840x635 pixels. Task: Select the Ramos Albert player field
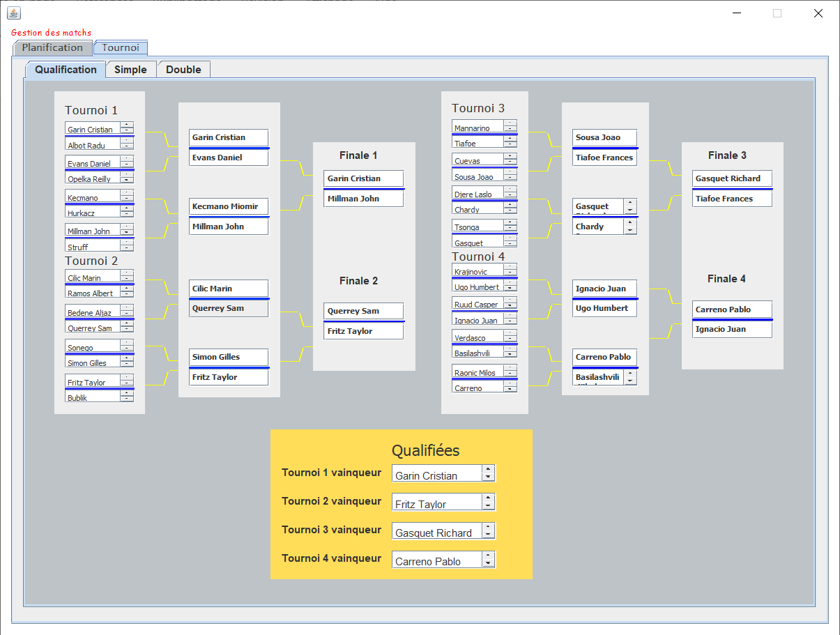click(x=93, y=293)
